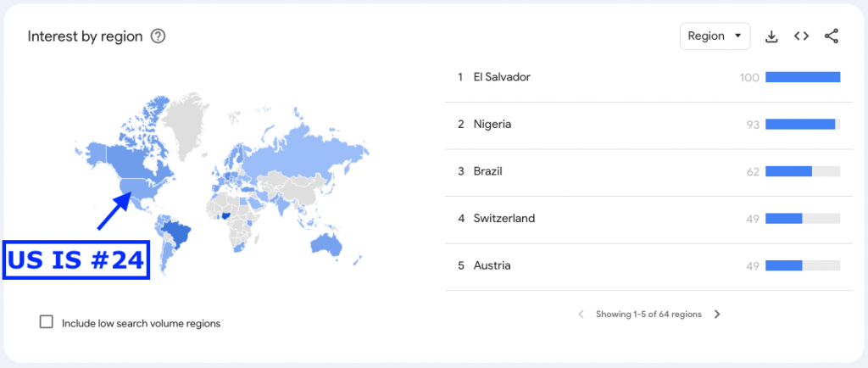Image resolution: width=868 pixels, height=368 pixels.
Task: Click the help question mark icon
Action: click(159, 36)
